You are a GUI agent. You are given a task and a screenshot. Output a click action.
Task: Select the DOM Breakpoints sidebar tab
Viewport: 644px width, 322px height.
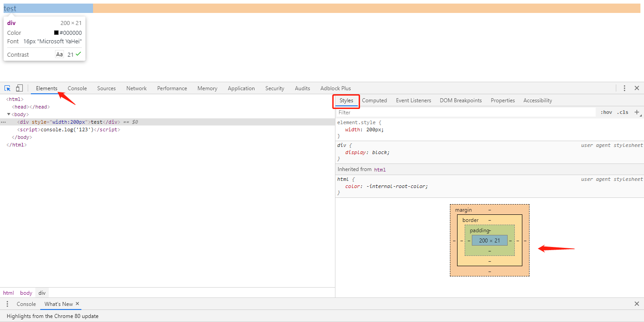click(x=461, y=100)
